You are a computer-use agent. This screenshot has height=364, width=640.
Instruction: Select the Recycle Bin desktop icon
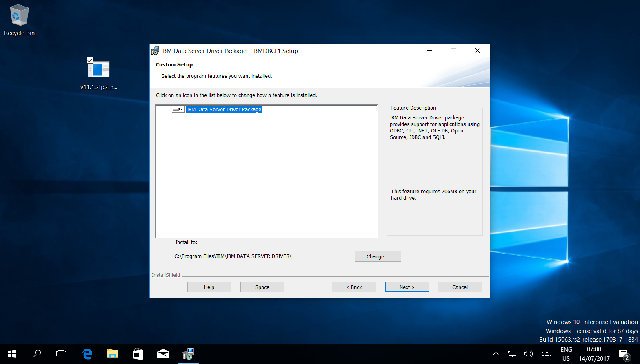[19, 20]
